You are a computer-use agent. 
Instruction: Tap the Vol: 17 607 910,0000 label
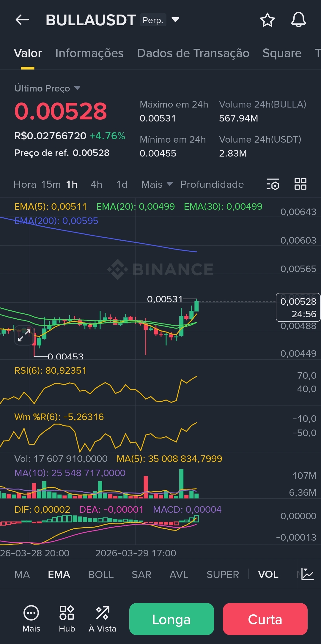point(61,459)
